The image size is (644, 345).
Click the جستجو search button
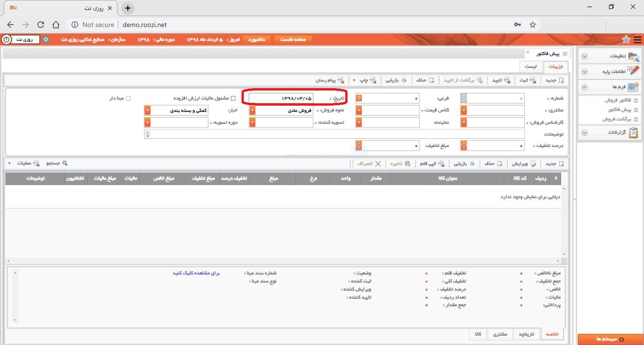(57, 163)
